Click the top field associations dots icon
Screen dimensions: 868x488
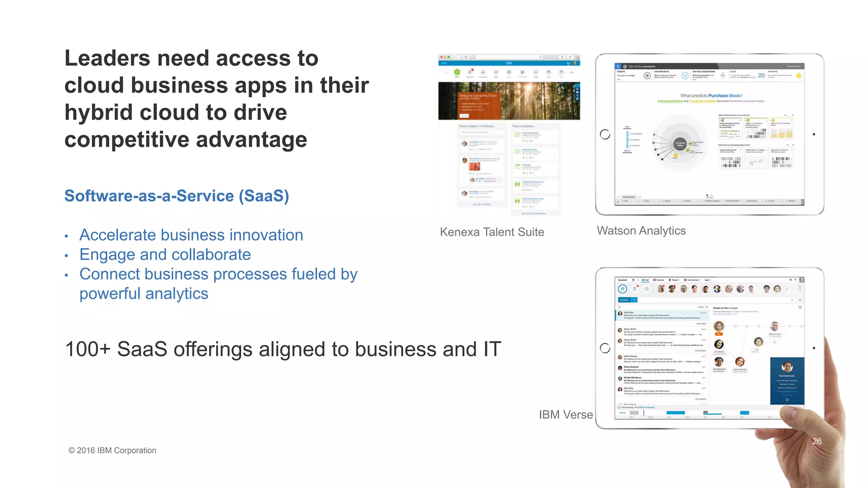[x=723, y=75]
